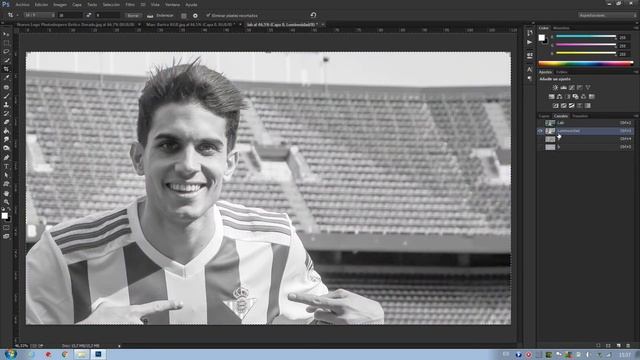Open the workspace switcher dropdown
The width and height of the screenshot is (640, 360).
tap(607, 15)
